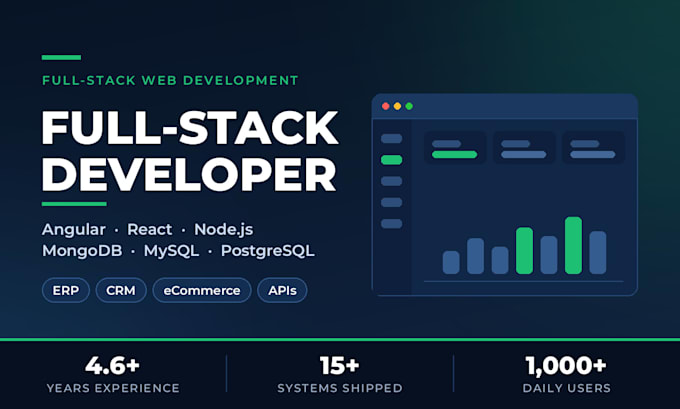The image size is (680, 409).
Task: Click the "4.6+" statistic
Action: coord(112,365)
